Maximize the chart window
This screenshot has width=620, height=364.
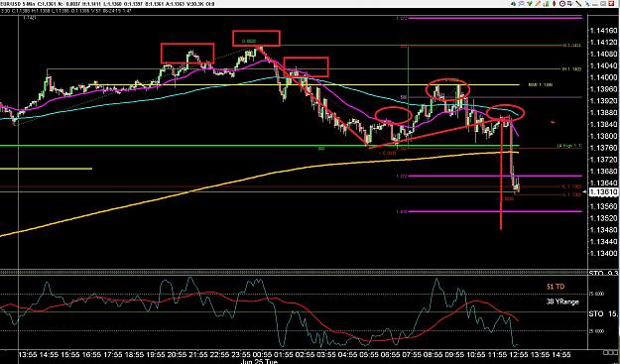[604, 4]
